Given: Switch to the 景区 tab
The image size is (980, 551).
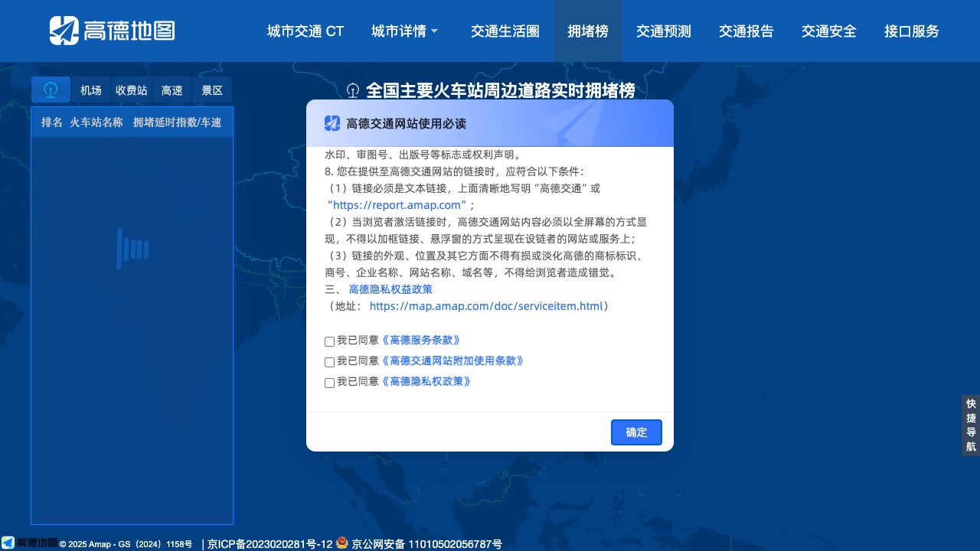Looking at the screenshot, I should coord(212,90).
